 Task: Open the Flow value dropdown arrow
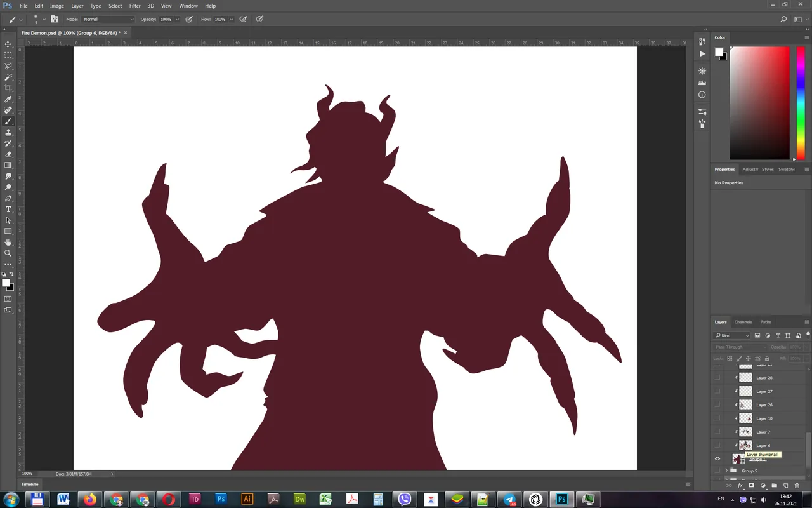click(231, 20)
